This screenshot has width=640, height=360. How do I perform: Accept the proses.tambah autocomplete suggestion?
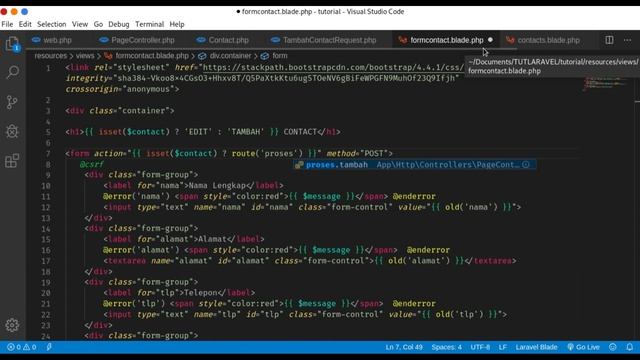pos(415,164)
